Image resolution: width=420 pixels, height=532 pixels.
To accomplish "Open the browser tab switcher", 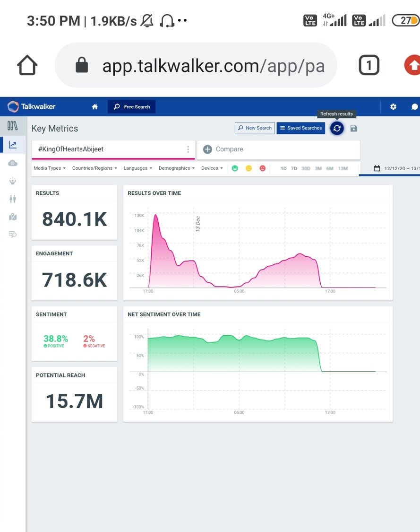I will coord(369,65).
